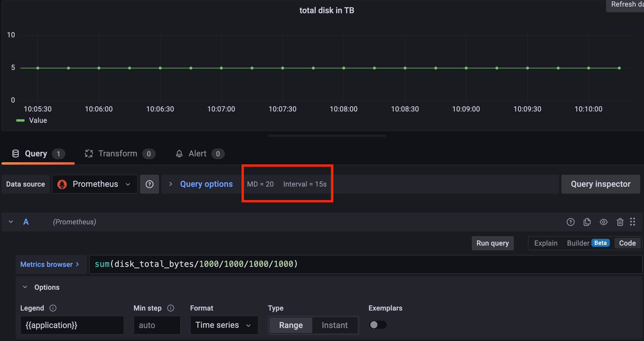Click the Min step input field
644x341 pixels.
(157, 325)
